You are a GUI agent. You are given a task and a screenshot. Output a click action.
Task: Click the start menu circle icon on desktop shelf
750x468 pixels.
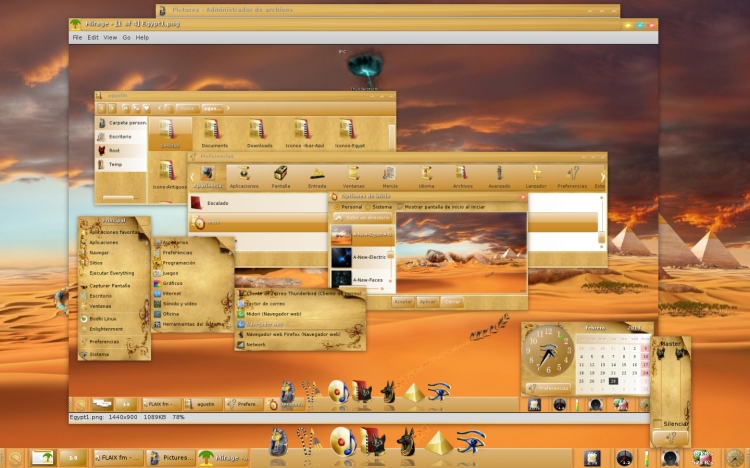(x=14, y=458)
